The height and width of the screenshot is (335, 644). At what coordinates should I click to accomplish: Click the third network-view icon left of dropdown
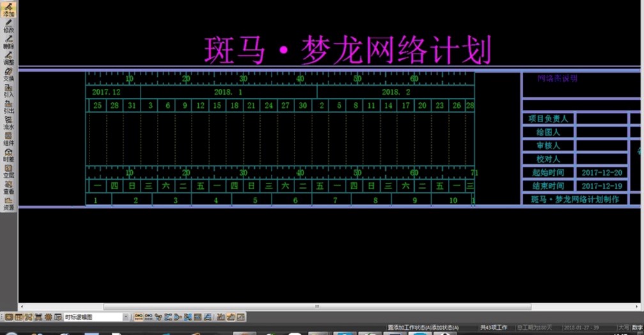click(28, 317)
